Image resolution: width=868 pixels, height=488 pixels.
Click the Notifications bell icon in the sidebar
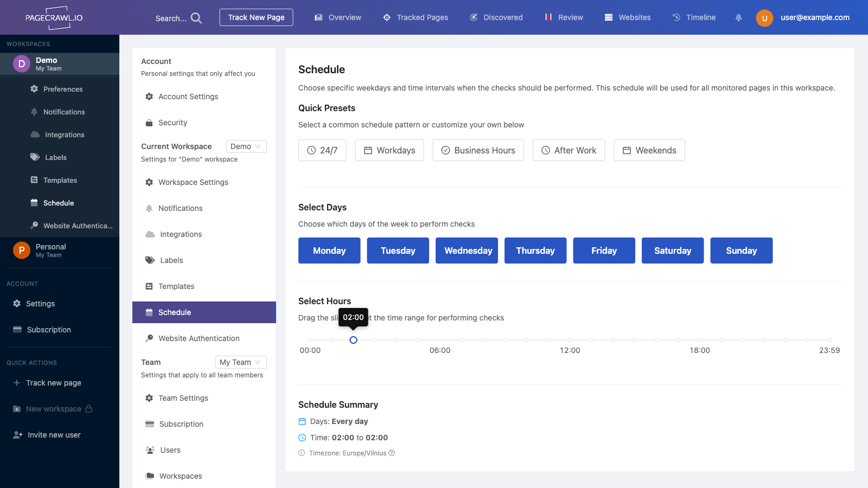point(34,112)
